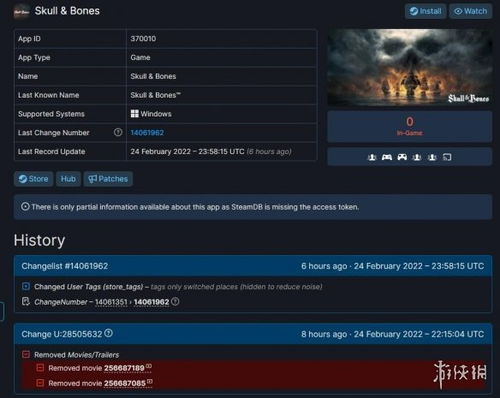Open last change number 14061962 link
This screenshot has width=500, height=398.
(x=147, y=133)
